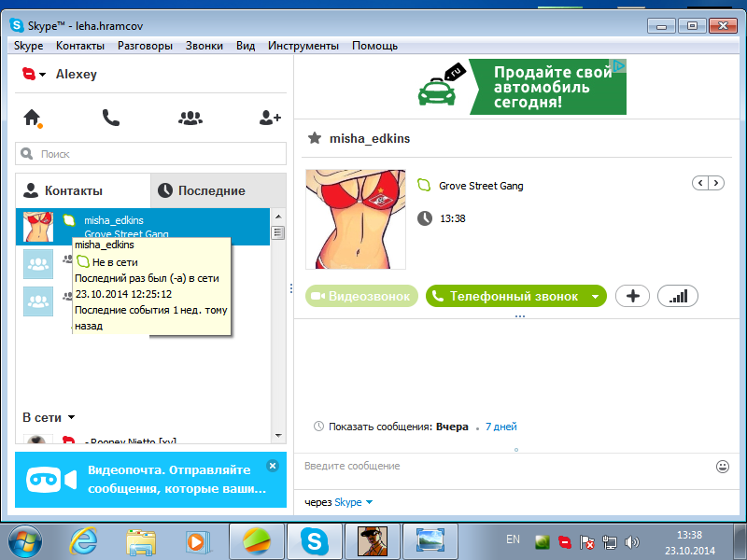
Task: Open the status dropdown arrow beside Alexey
Action: tap(42, 75)
